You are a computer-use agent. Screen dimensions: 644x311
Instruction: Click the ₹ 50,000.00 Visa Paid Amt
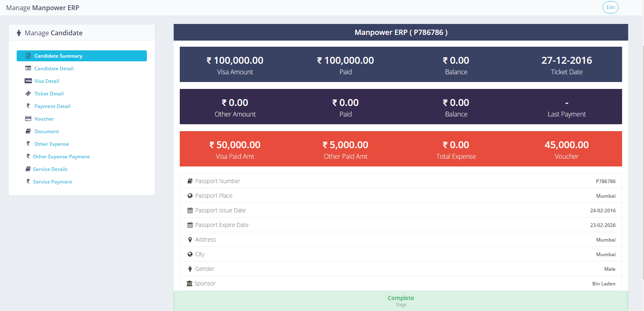click(x=235, y=145)
